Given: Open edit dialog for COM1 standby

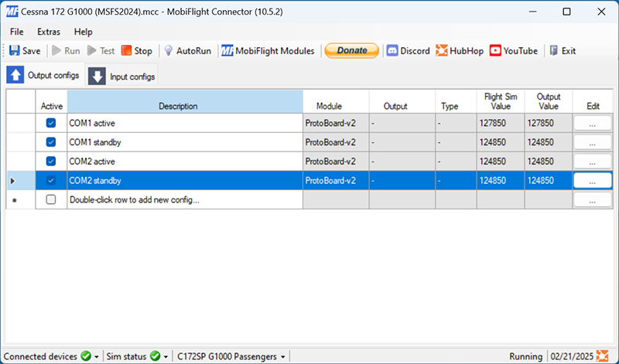Looking at the screenshot, I should pyautogui.click(x=592, y=142).
